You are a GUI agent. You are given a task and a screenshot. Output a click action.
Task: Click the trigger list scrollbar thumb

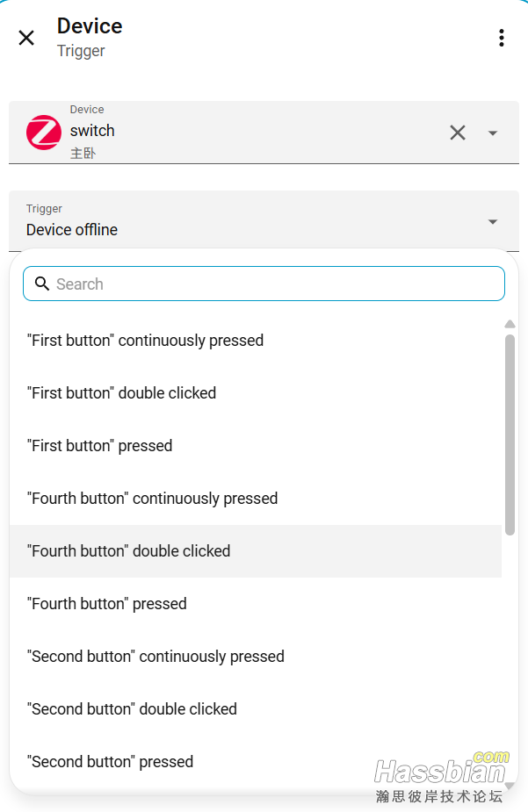510,435
